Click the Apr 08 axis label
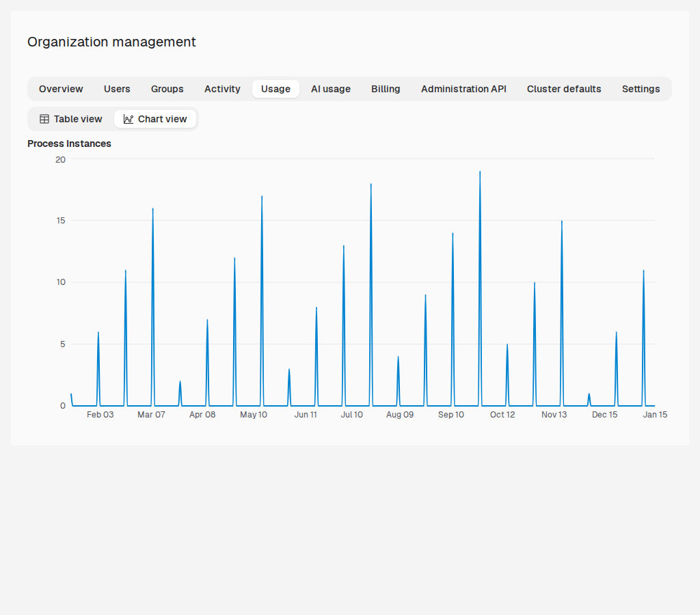The image size is (700, 615). 202,415
